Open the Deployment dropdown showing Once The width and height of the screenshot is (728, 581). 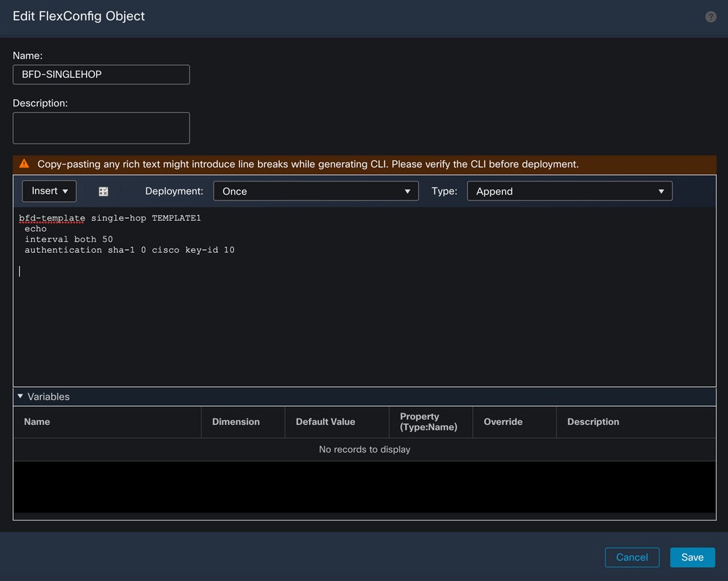click(x=316, y=191)
